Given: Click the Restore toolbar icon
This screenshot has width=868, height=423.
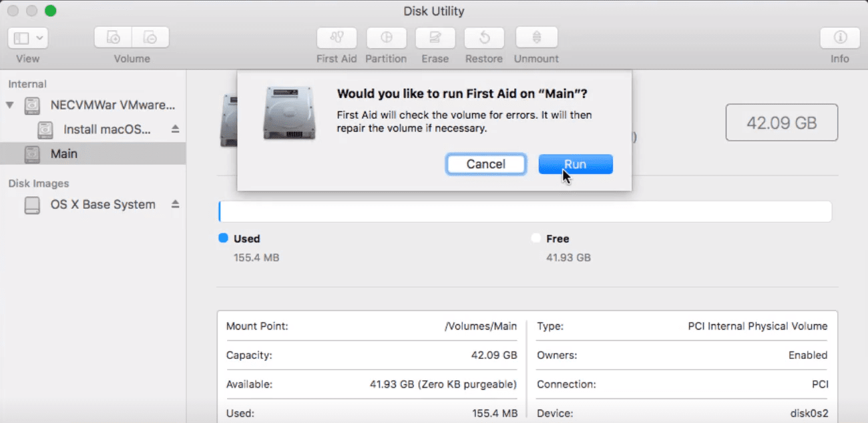Looking at the screenshot, I should coord(484,37).
